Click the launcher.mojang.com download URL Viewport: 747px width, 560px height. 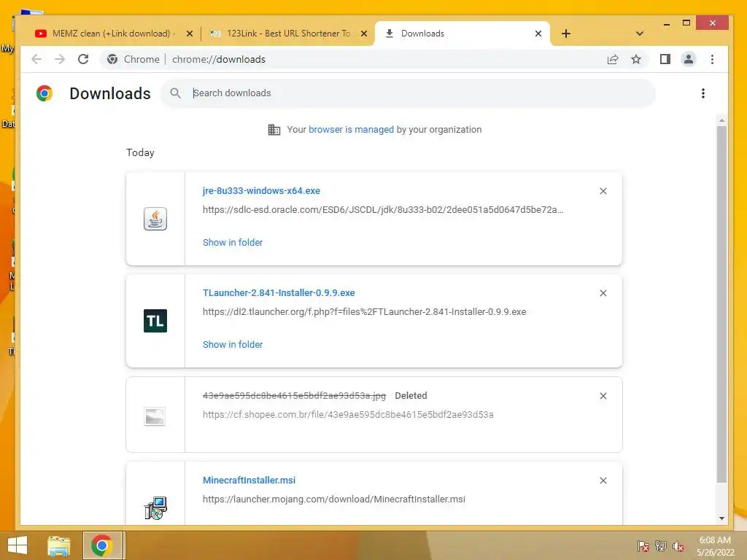(334, 499)
